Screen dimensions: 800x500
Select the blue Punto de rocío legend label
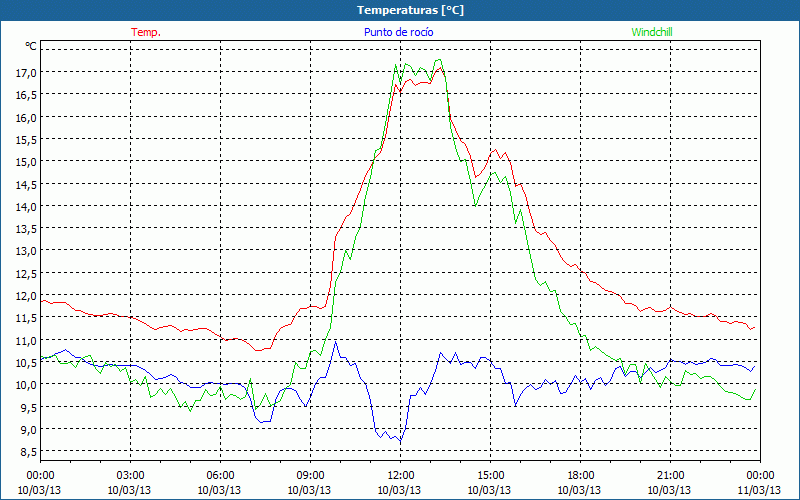(398, 32)
